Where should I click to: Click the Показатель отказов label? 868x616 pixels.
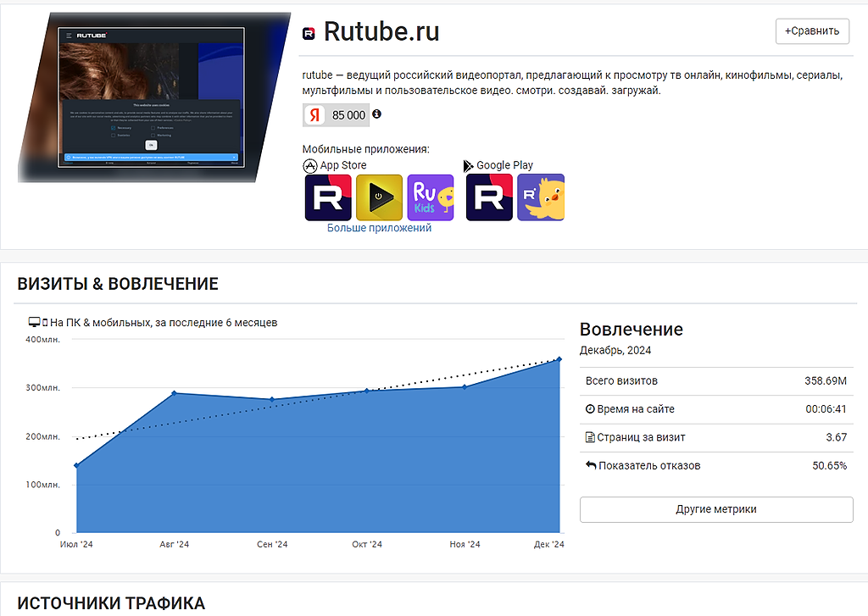pos(649,465)
